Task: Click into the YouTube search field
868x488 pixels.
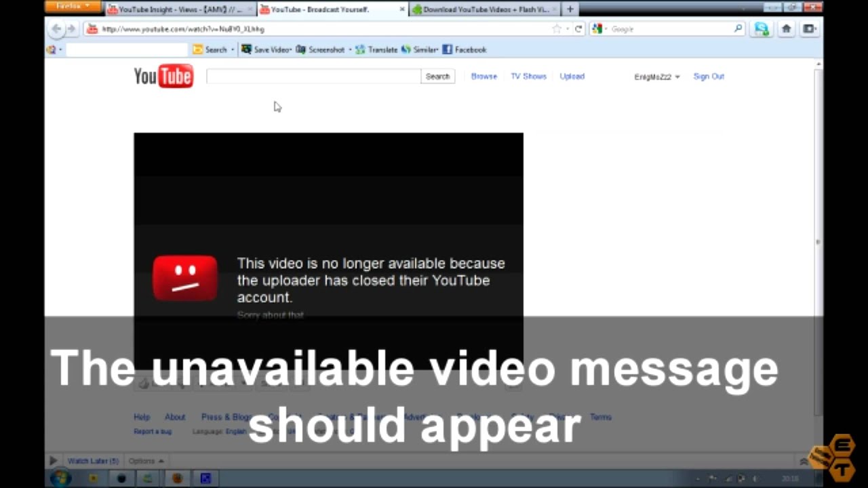Action: tap(313, 77)
